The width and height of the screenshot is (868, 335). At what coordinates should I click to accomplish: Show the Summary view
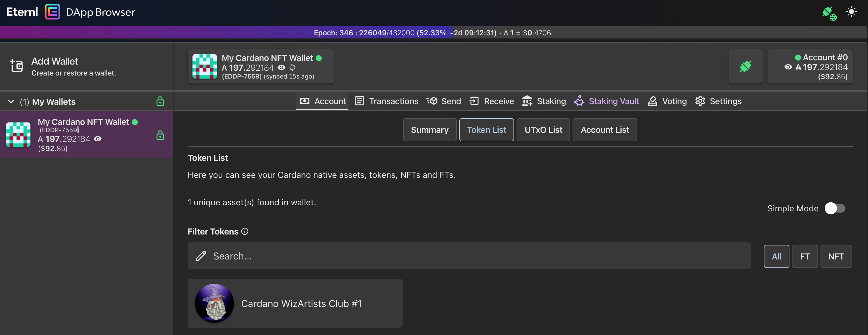430,129
